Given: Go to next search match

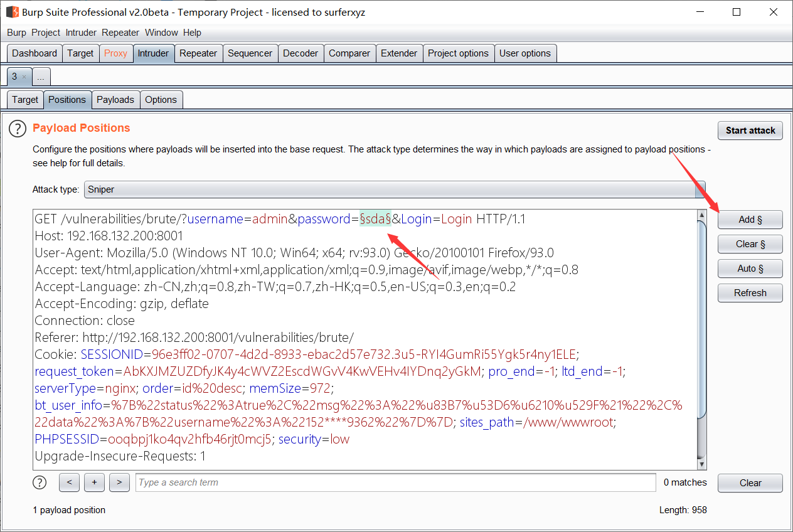Looking at the screenshot, I should (x=119, y=482).
